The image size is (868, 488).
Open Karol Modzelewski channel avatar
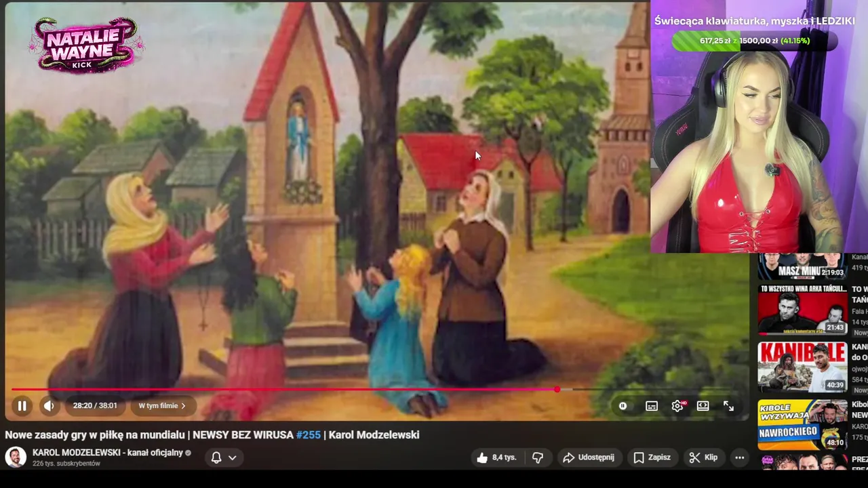click(16, 457)
